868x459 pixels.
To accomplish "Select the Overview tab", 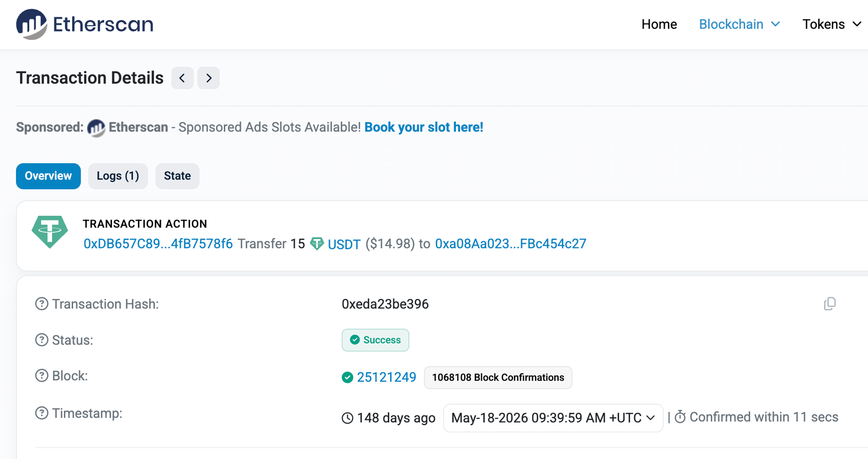I will (x=48, y=176).
